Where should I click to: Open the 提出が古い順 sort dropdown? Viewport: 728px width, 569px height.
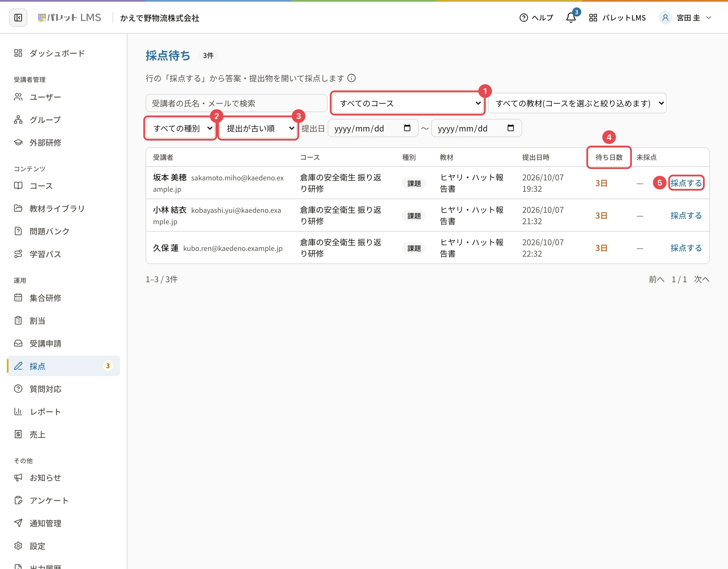[x=258, y=128]
